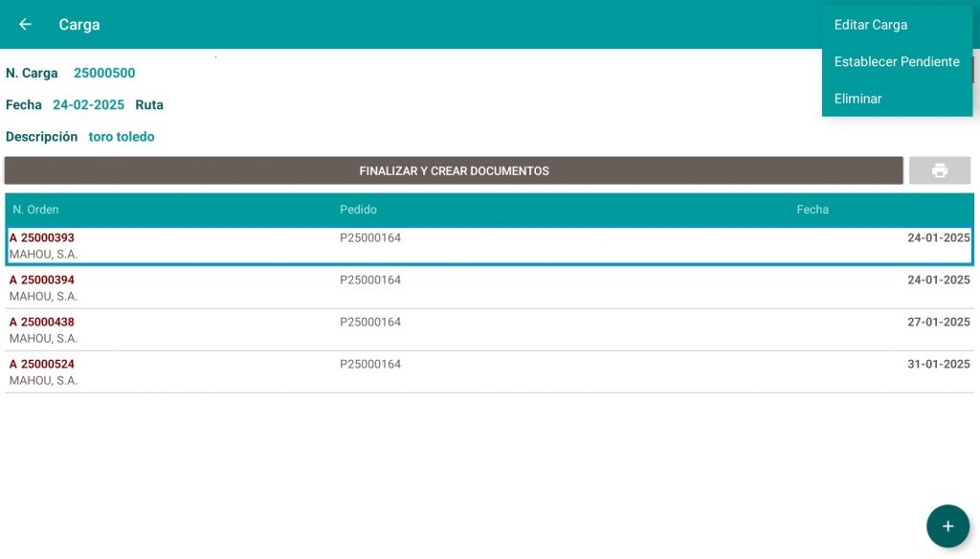Open order A 25000524 entry

pos(42,365)
